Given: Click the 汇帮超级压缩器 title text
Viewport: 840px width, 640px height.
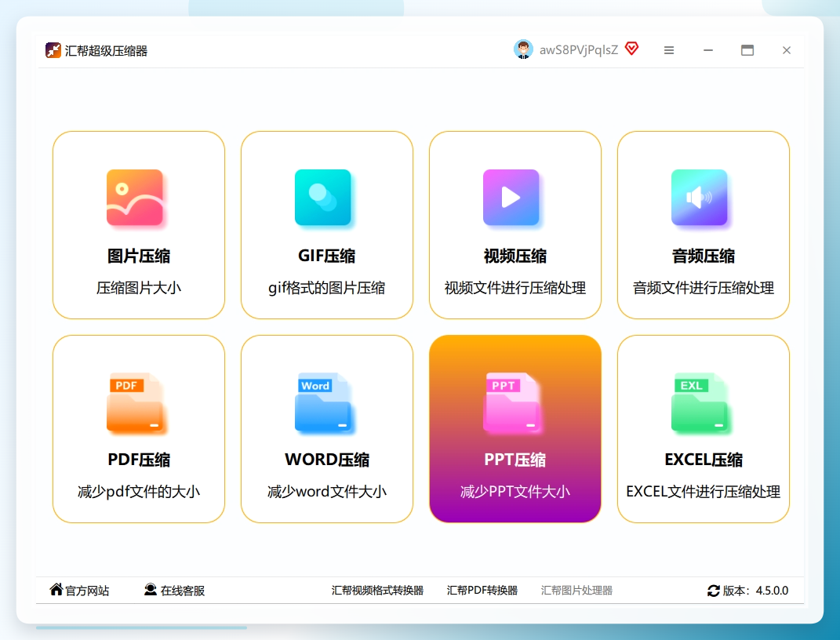Looking at the screenshot, I should tap(106, 51).
